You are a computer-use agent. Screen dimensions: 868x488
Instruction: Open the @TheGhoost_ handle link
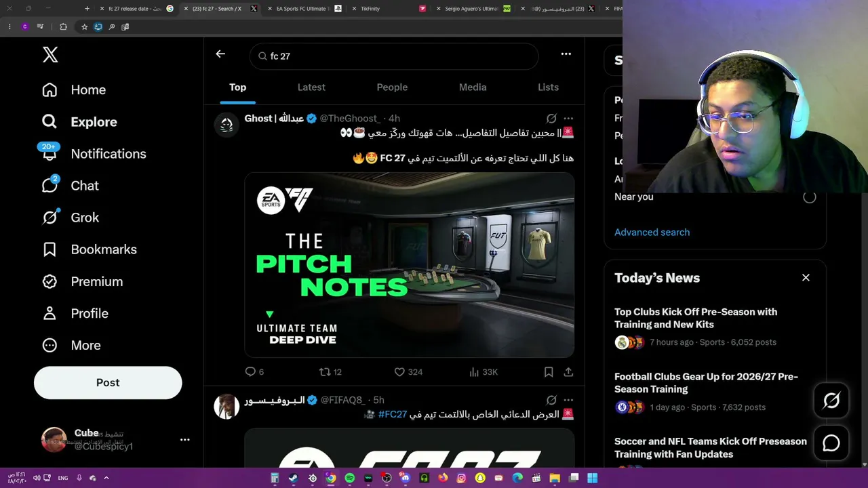(350, 119)
